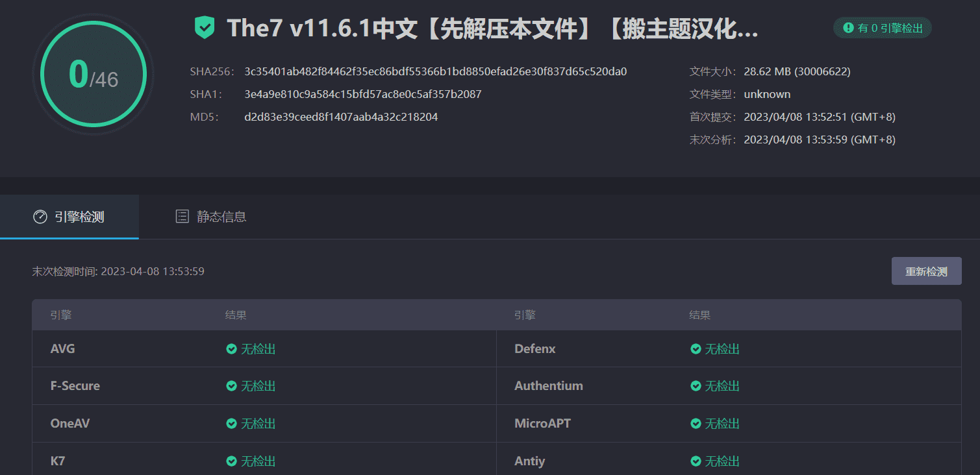Click the K7 engine name
The image size is (980, 475).
click(x=58, y=461)
